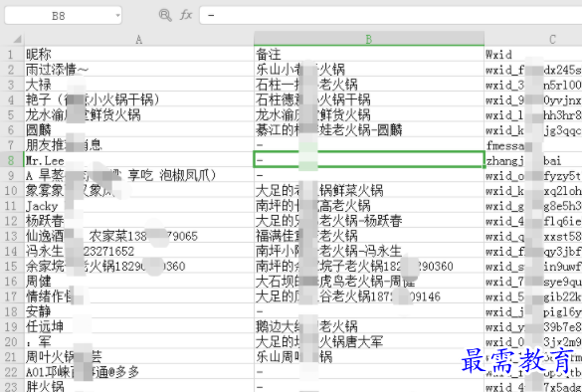
Task: Select row 8 header
Action: [12, 160]
